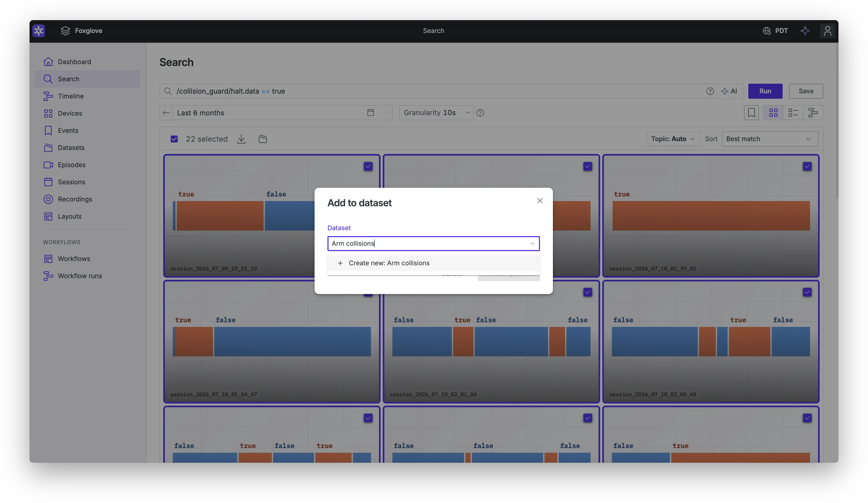The image size is (868, 503).
Task: Open Workflow runs in the sidebar
Action: 87,277
